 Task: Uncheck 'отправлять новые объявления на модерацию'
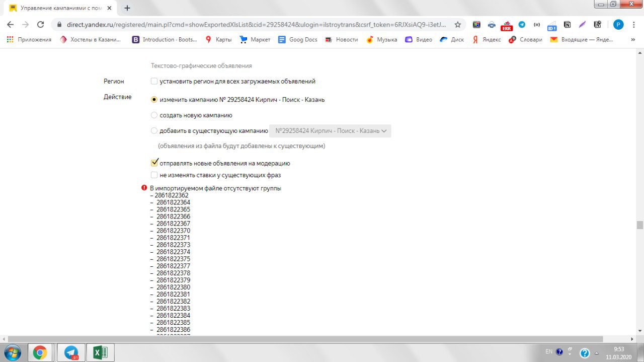click(x=154, y=163)
